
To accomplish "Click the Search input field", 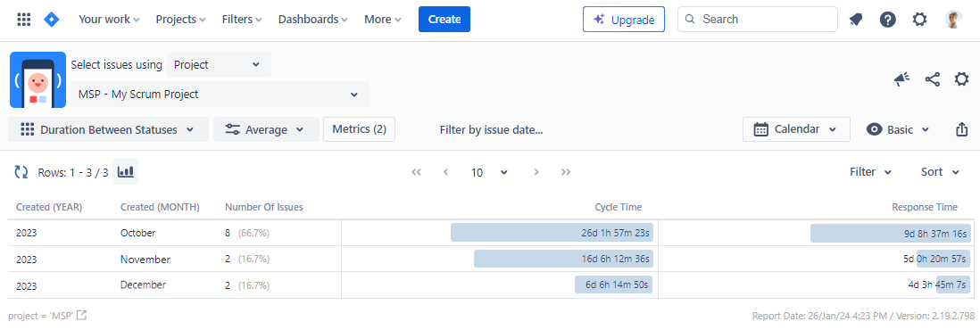I will [758, 20].
